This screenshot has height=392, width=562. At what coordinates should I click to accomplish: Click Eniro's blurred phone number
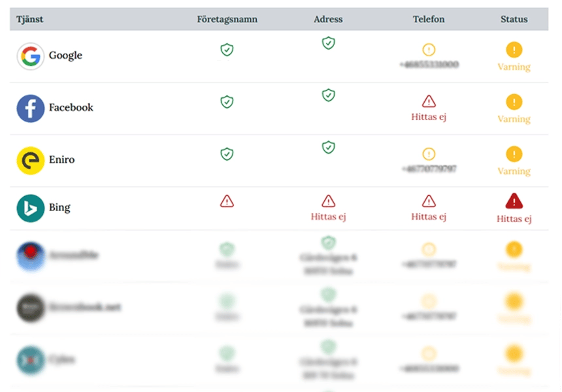(429, 169)
